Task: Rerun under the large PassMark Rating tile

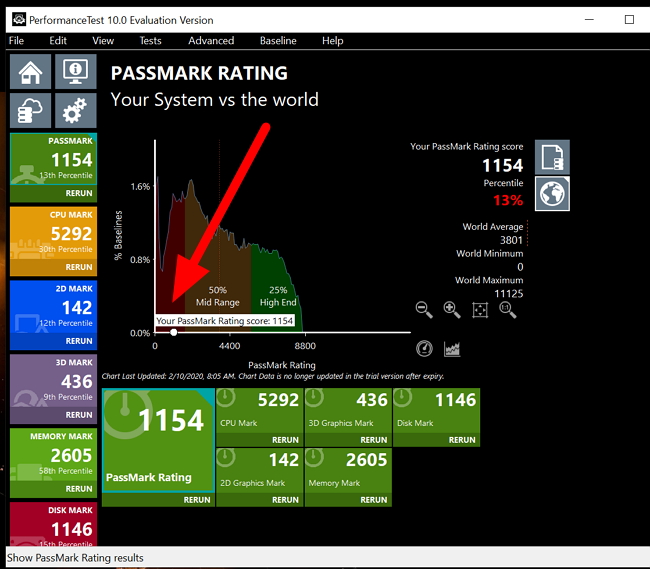Action: 197,500
